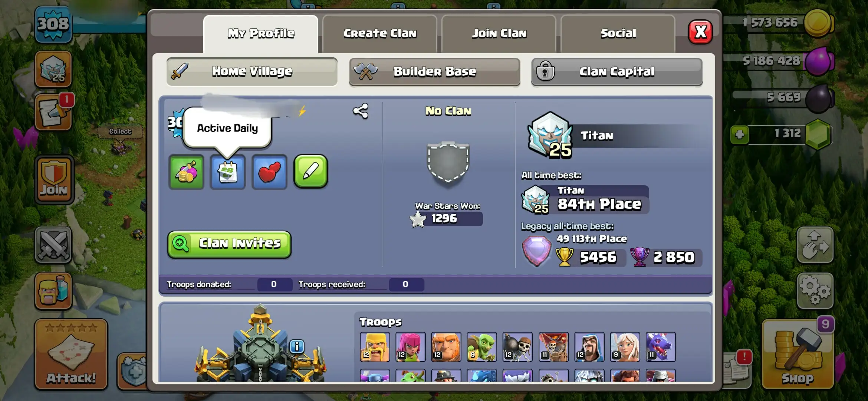868x401 pixels.
Task: Open the Barbarian army training icon
Action: (x=53, y=291)
